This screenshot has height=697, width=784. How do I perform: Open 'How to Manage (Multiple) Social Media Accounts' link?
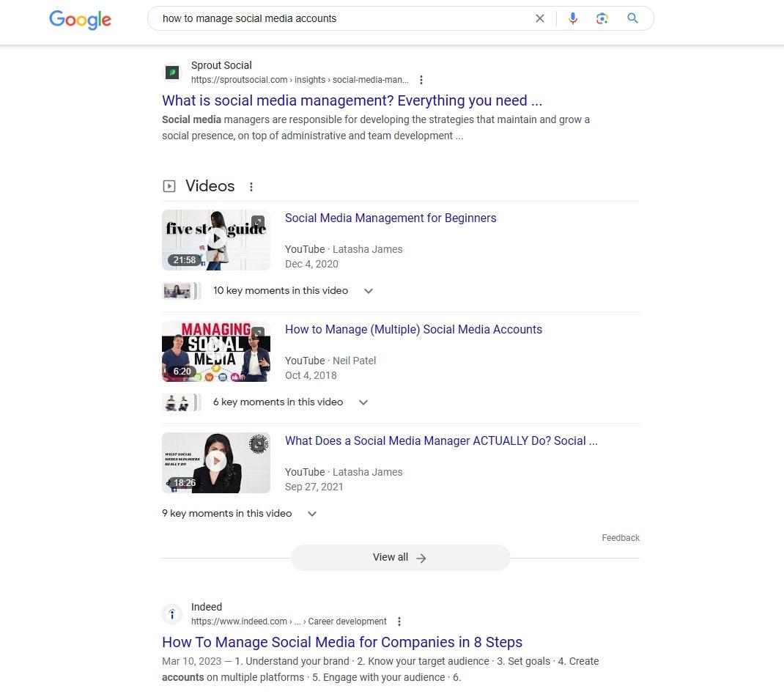pyautogui.click(x=413, y=330)
